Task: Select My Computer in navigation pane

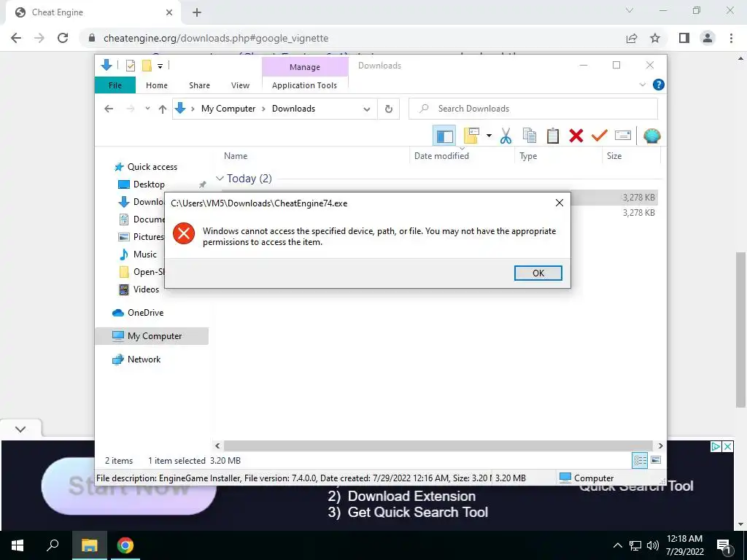Action: (x=152, y=335)
